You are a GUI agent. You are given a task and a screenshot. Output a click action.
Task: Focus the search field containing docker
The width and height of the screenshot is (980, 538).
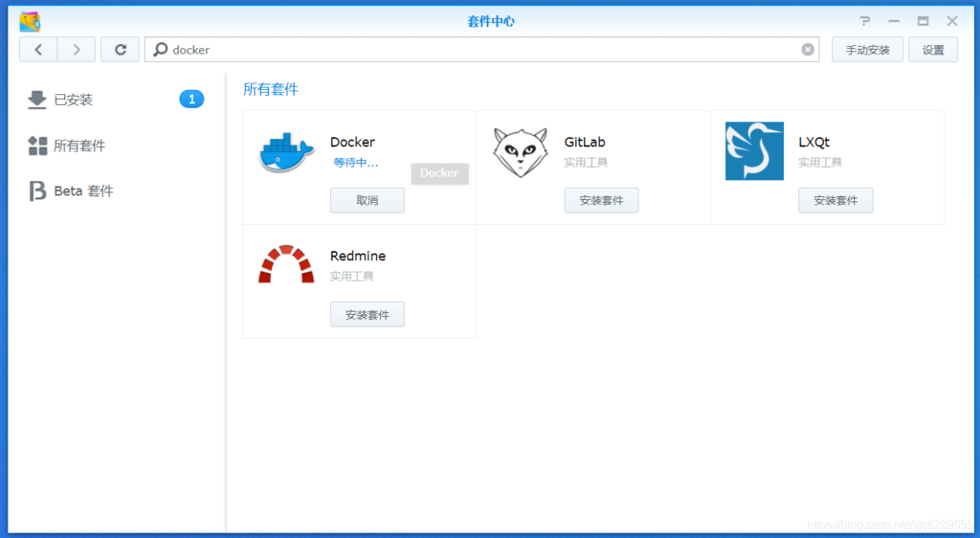pos(482,50)
